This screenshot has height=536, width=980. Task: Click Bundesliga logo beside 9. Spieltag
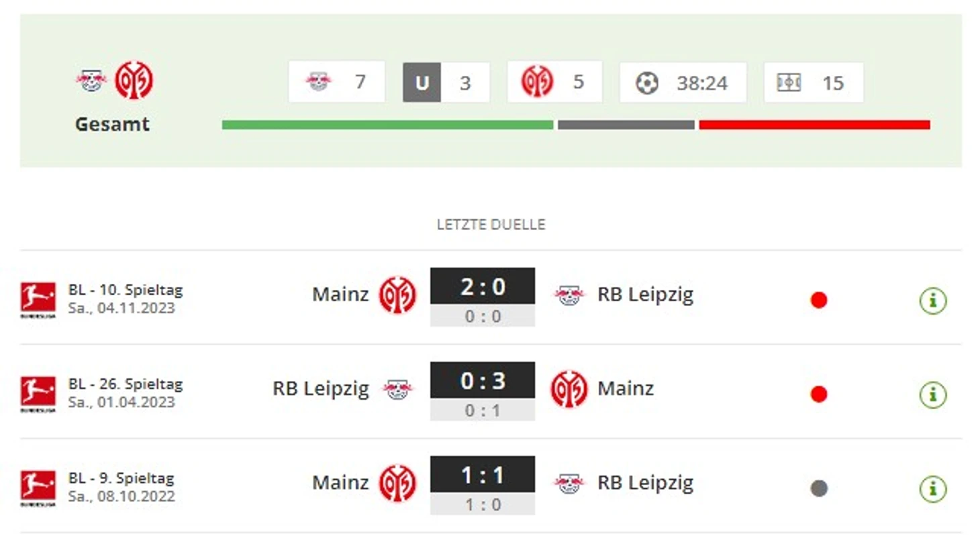coord(38,488)
